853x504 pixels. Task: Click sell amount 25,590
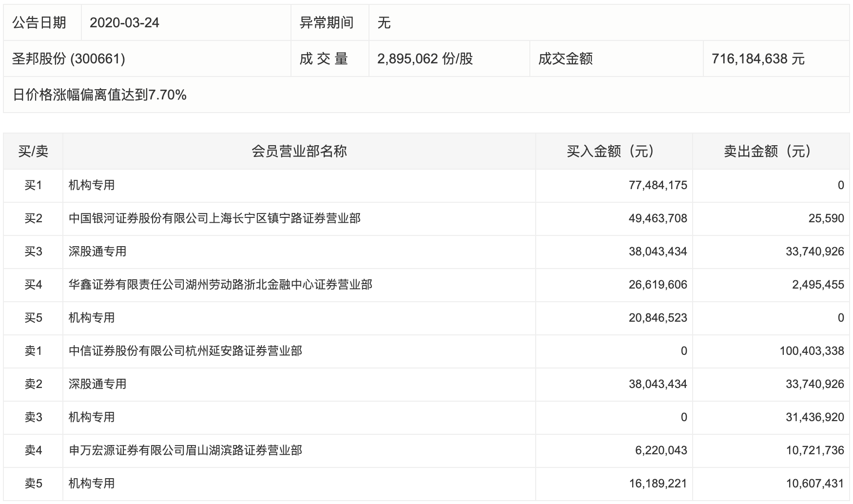(826, 218)
